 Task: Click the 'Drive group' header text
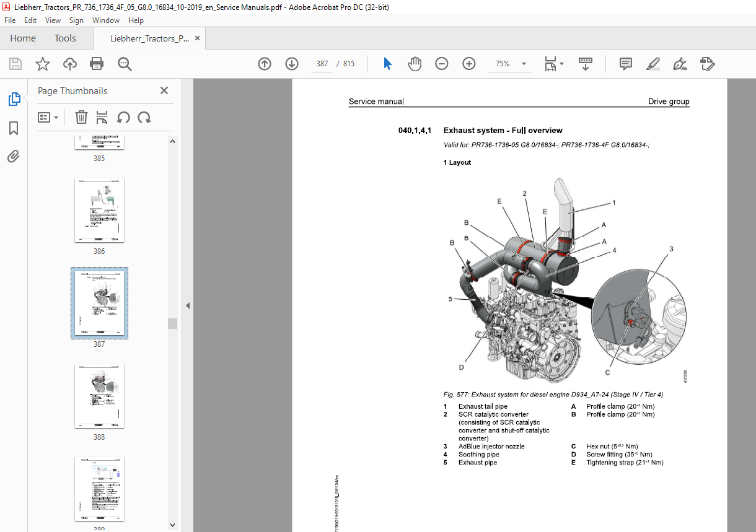669,102
